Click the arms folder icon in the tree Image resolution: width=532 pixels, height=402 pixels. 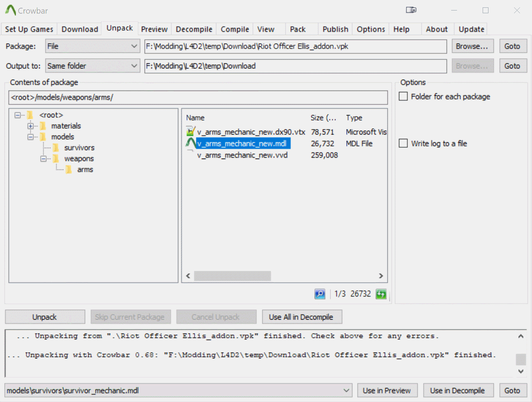(x=69, y=170)
